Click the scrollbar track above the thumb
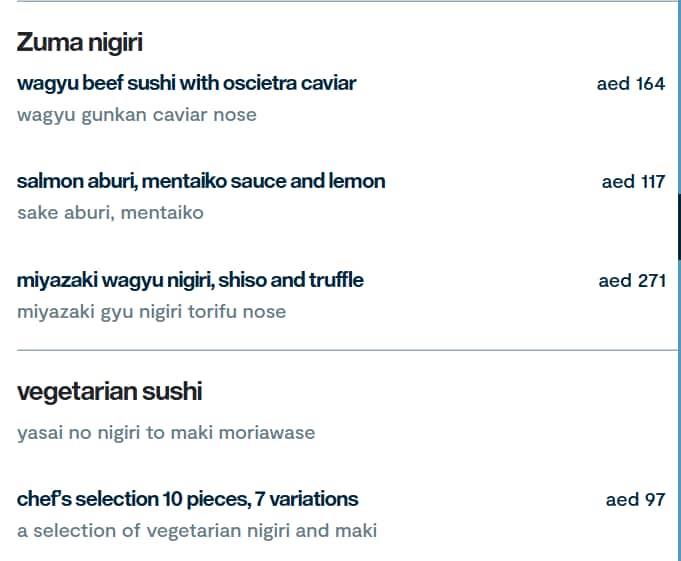The width and height of the screenshot is (681, 561). tap(679, 100)
